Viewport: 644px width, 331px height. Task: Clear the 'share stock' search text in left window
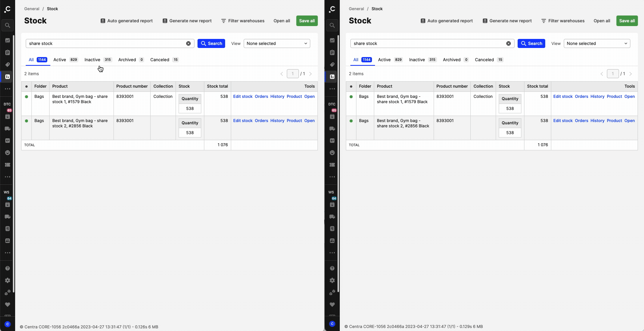click(x=188, y=43)
